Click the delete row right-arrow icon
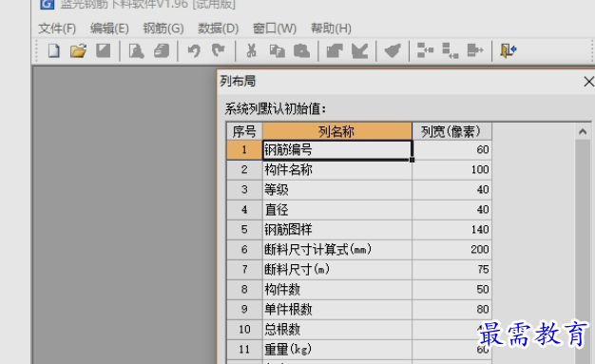Screen dimensions: 595x364 [x=475, y=50]
